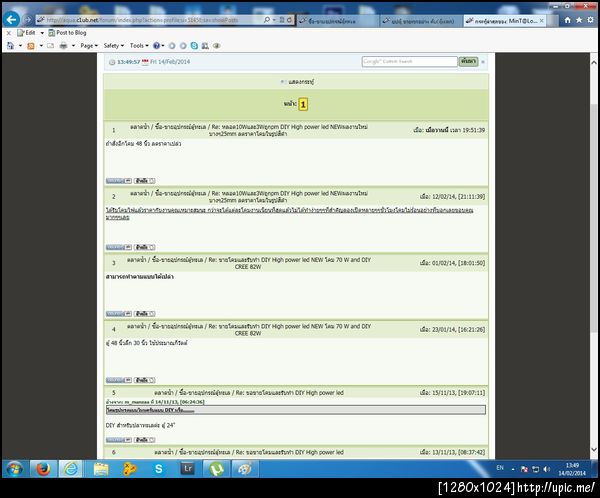
Task: Click the green search button beside Google field
Action: click(x=468, y=61)
